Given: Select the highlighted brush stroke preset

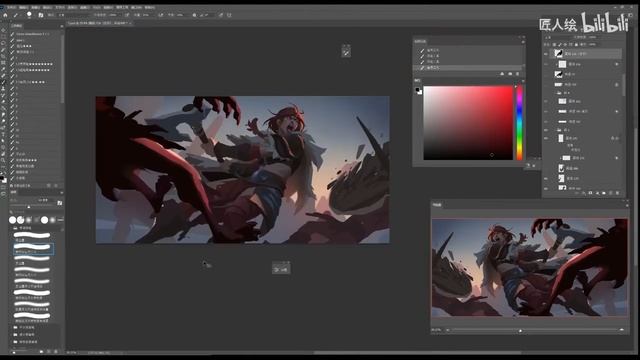Looking at the screenshot, I should click(32, 248).
